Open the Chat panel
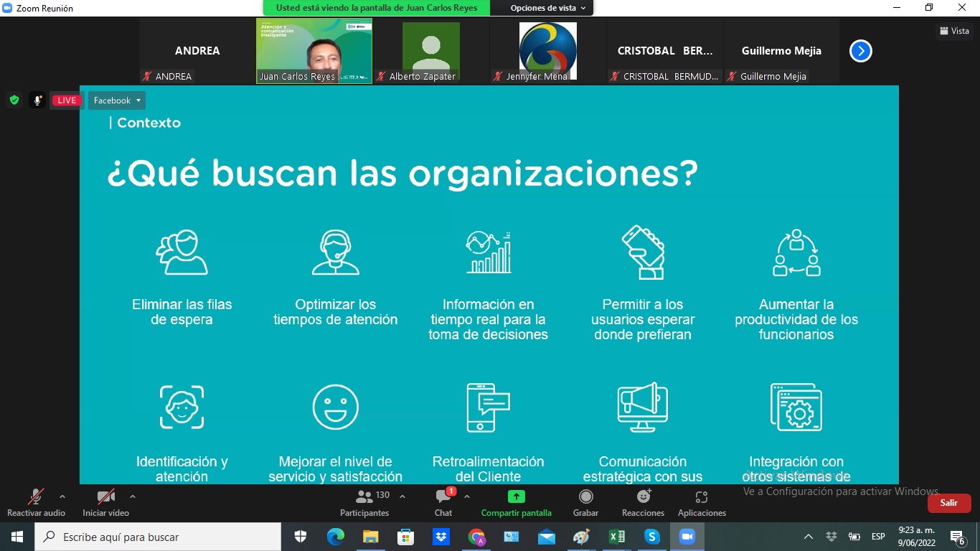 point(443,502)
